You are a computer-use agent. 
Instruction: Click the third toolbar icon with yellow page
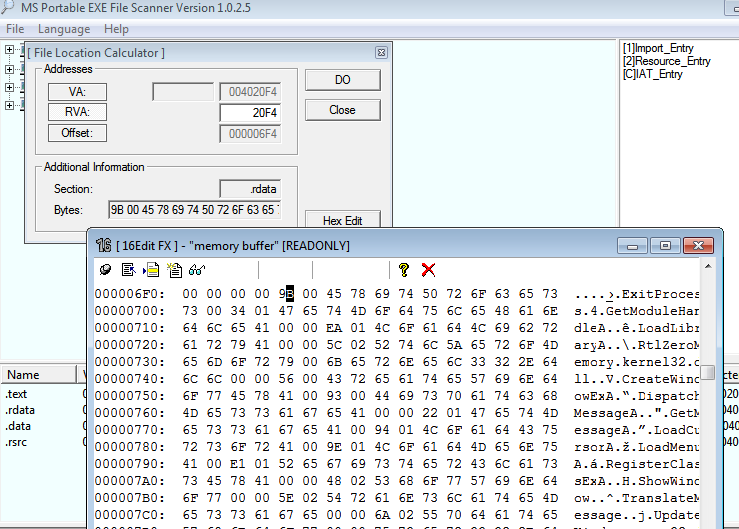151,269
